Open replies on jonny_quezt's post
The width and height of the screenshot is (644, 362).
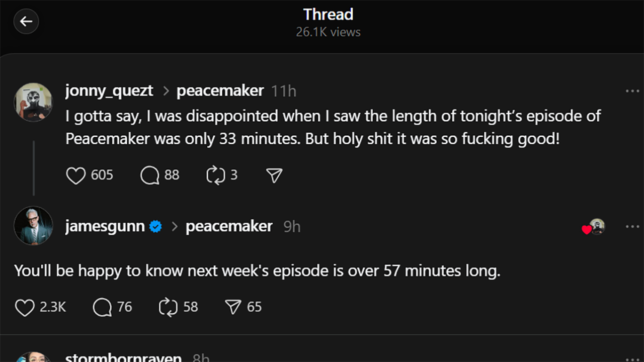coord(150,175)
